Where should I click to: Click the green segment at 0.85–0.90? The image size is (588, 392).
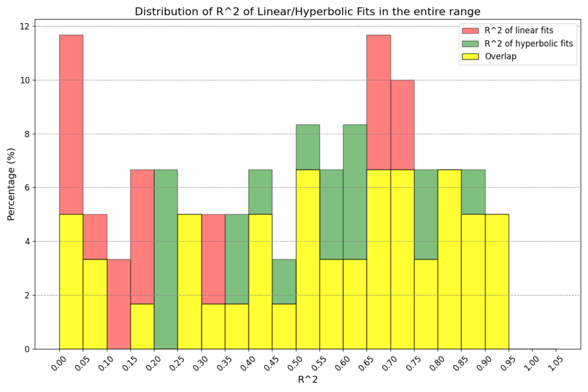473,192
